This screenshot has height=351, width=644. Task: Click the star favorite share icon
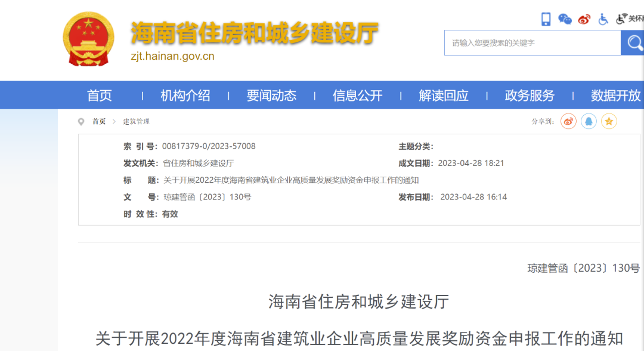609,122
